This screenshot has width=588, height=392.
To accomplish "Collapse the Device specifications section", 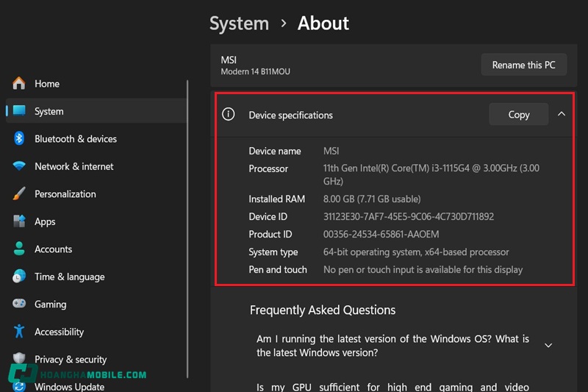I will point(562,114).
